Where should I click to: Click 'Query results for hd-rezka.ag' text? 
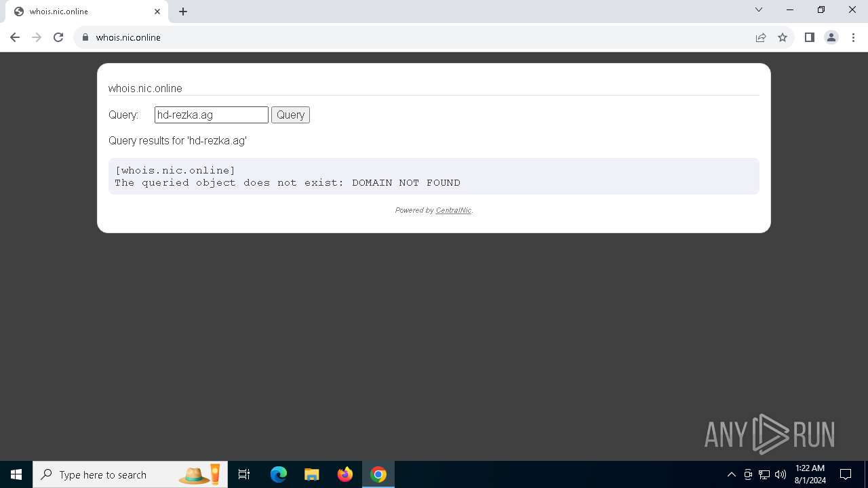tap(178, 140)
